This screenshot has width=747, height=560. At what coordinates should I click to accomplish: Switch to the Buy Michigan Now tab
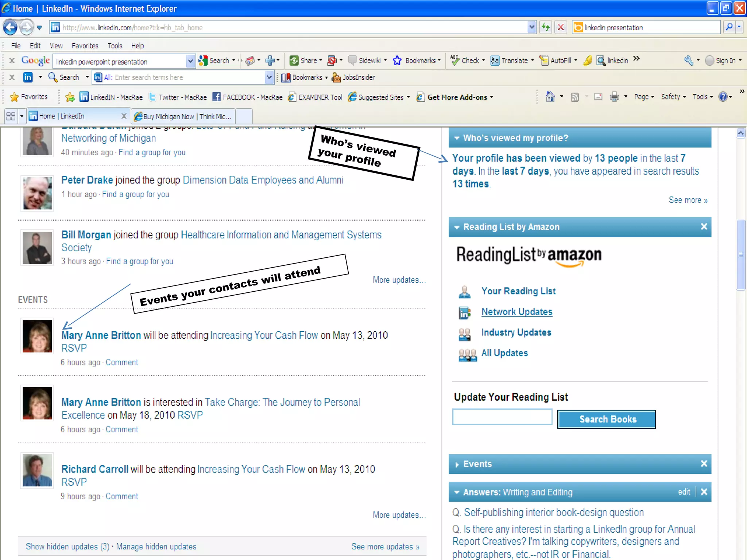point(184,116)
